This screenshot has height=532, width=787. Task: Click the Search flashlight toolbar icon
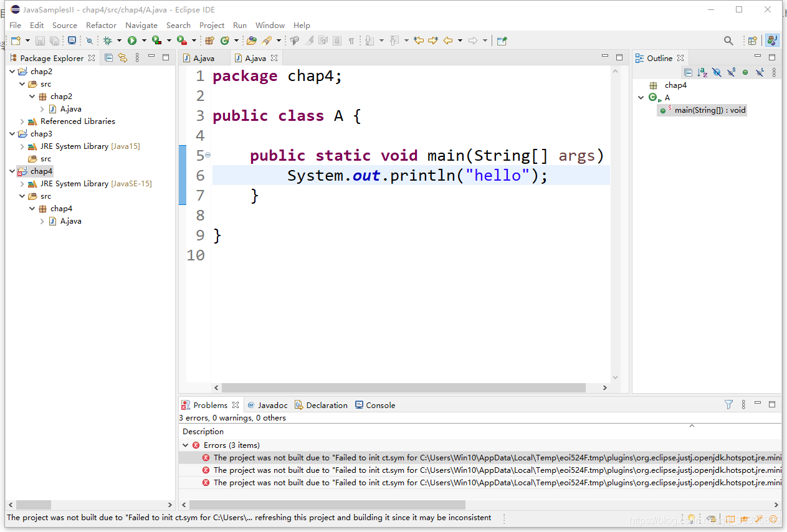click(267, 40)
